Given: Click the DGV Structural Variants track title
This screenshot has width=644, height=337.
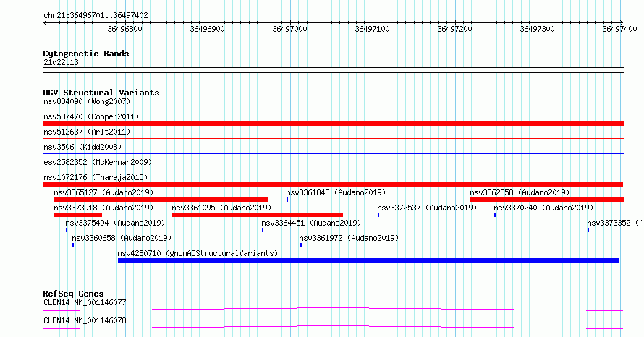Looking at the screenshot, I should tap(101, 93).
